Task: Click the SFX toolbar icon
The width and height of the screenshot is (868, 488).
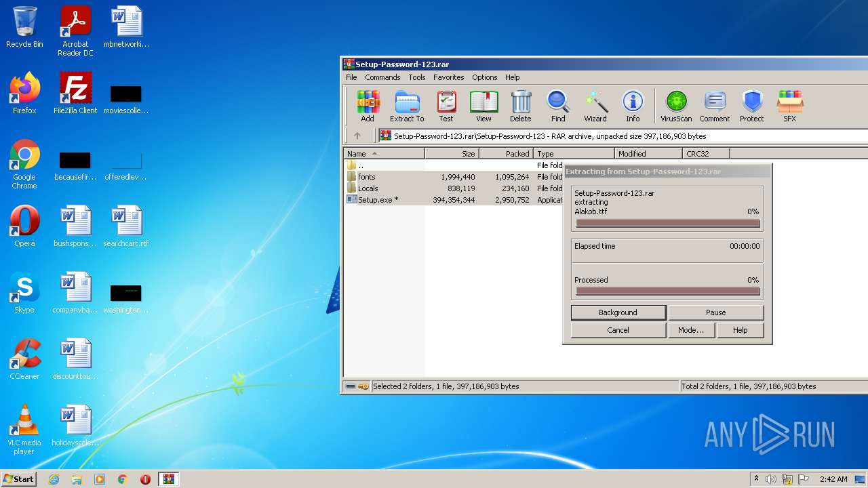Action: click(790, 106)
